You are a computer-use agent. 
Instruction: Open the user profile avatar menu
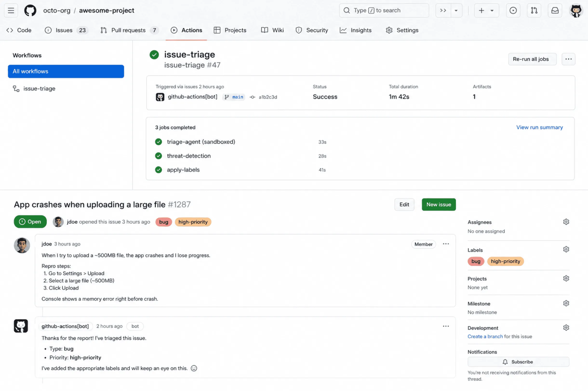coord(576,11)
